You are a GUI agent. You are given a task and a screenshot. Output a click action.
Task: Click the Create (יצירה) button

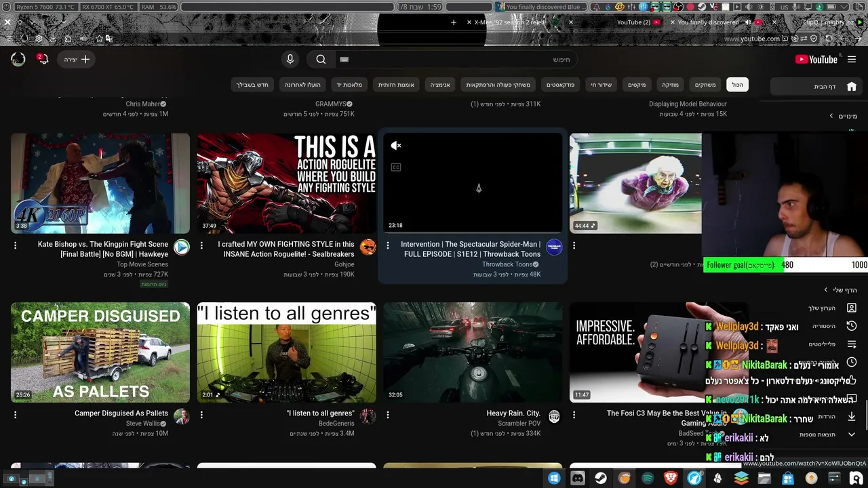[77, 59]
